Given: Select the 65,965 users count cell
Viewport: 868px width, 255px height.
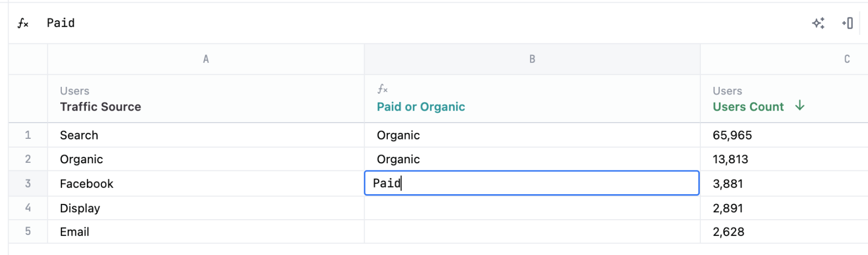Looking at the screenshot, I should [x=732, y=135].
